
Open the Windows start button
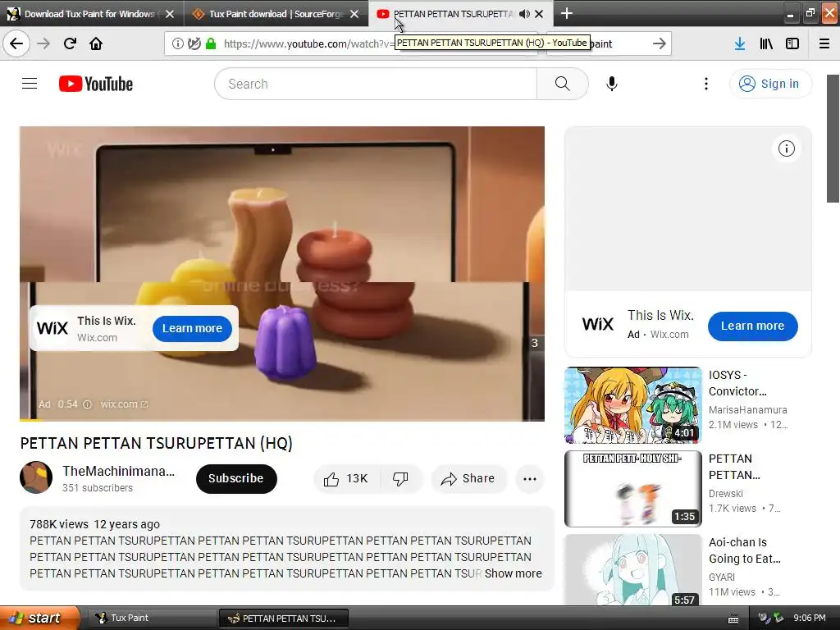pyautogui.click(x=39, y=618)
